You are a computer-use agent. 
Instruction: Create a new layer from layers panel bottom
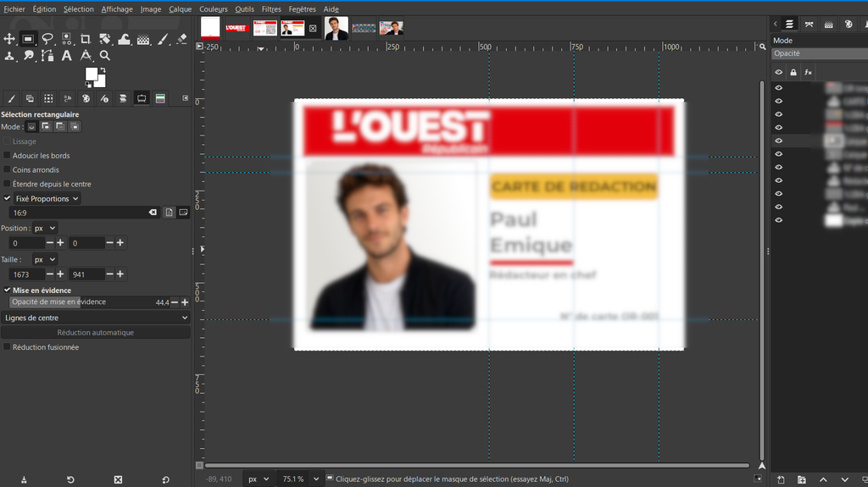(x=781, y=480)
